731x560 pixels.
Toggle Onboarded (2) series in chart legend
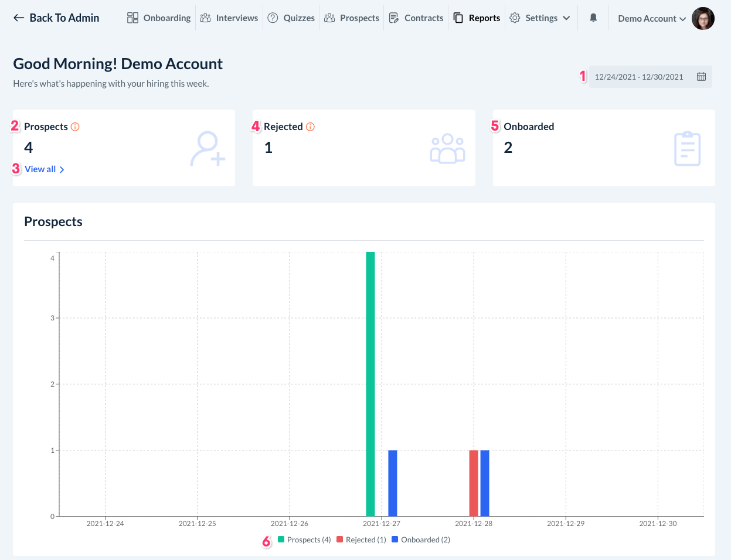tap(421, 539)
